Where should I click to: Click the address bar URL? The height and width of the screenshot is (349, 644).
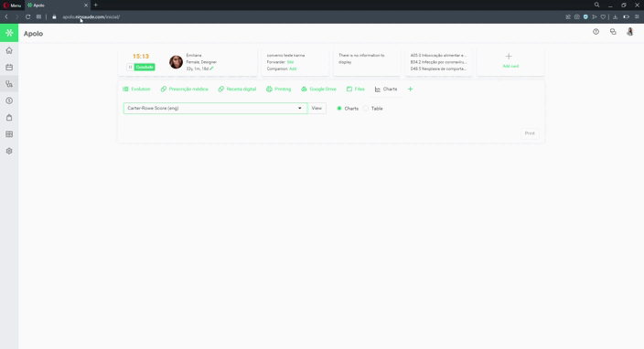(x=91, y=16)
